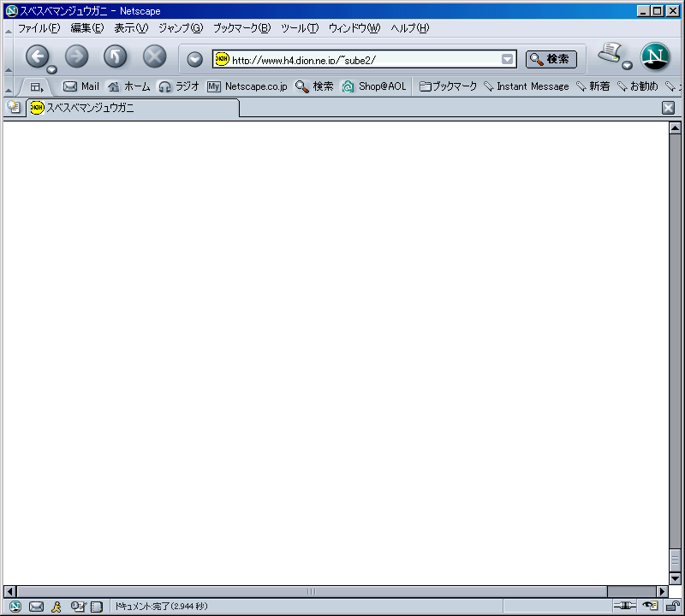Open Composer from the status bar icon
The image size is (685, 616).
pos(78,606)
